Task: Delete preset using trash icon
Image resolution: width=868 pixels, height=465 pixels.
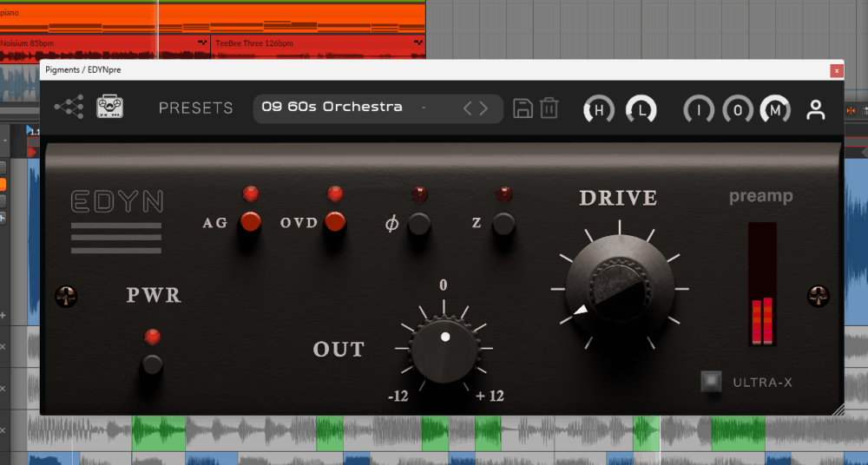Action: coord(549,108)
